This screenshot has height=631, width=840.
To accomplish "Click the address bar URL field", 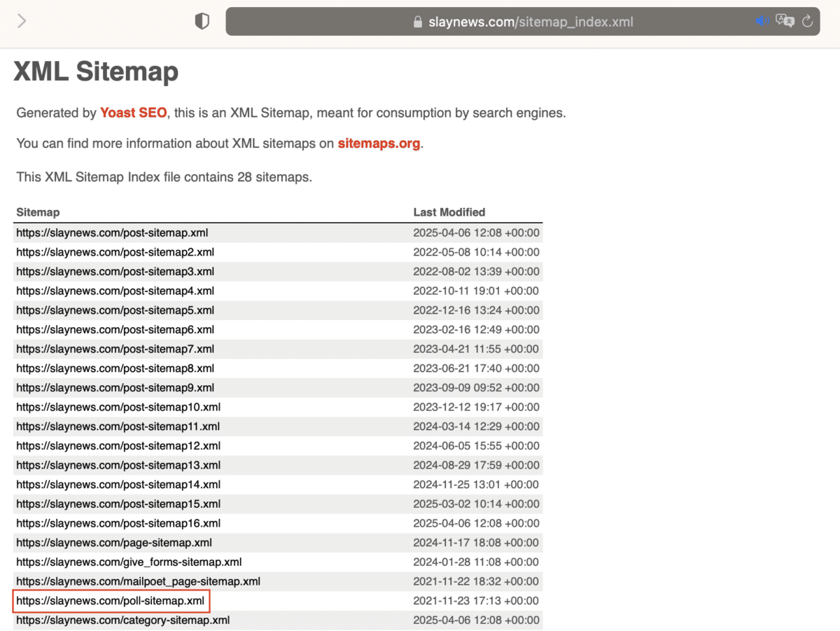I will (523, 22).
